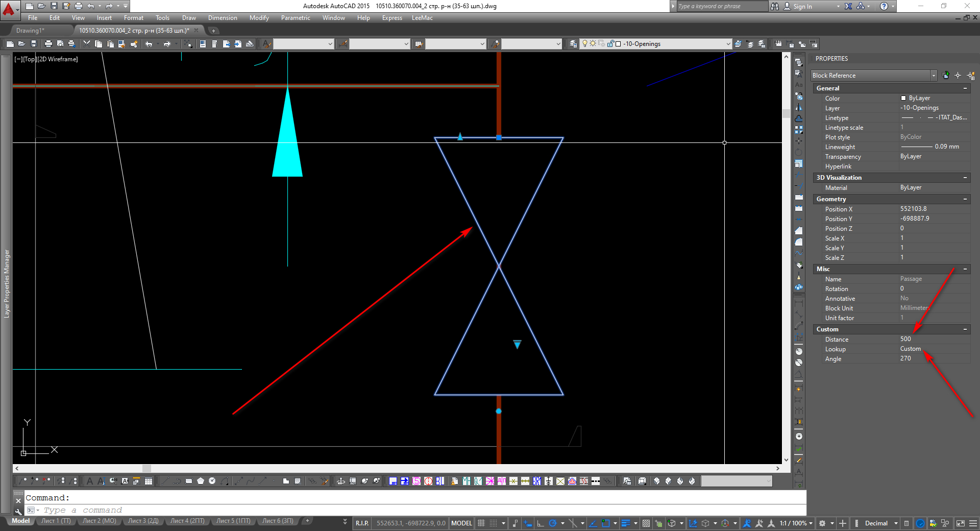Click the R.I.P. status bar button
This screenshot has height=531, width=980.
(362, 523)
